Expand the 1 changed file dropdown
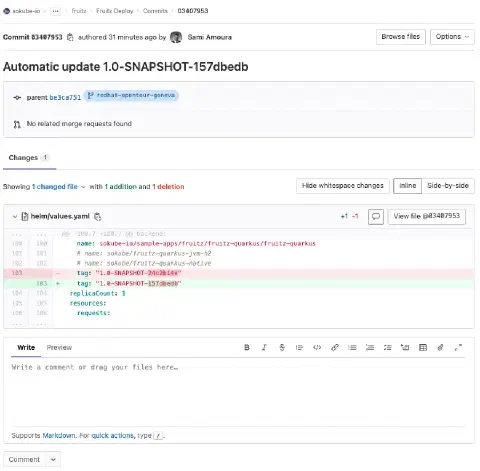The image size is (480, 471). click(x=59, y=187)
